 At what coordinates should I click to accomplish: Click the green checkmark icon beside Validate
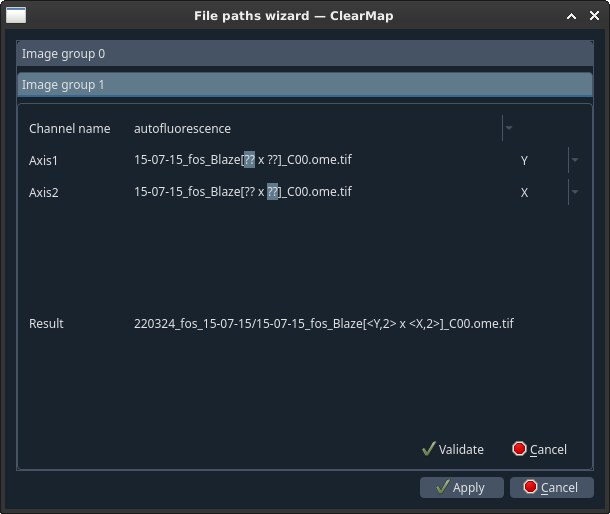428,449
